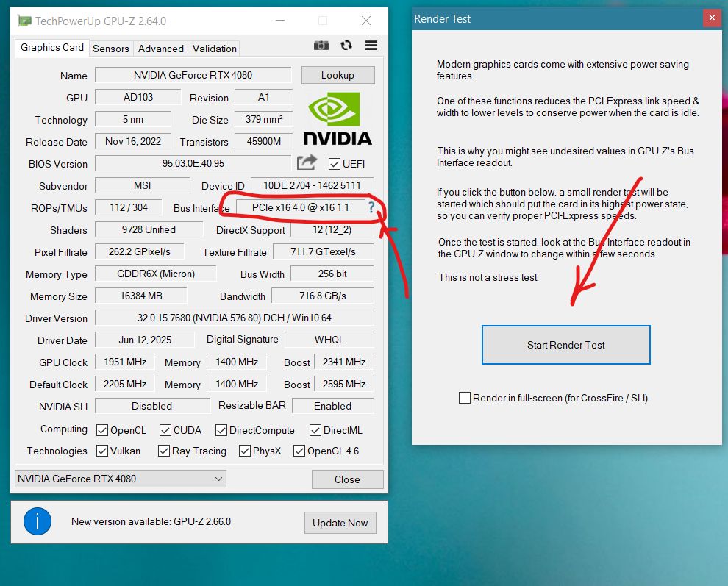
Task: Toggle the Ray Tracing checkbox
Action: [x=164, y=451]
